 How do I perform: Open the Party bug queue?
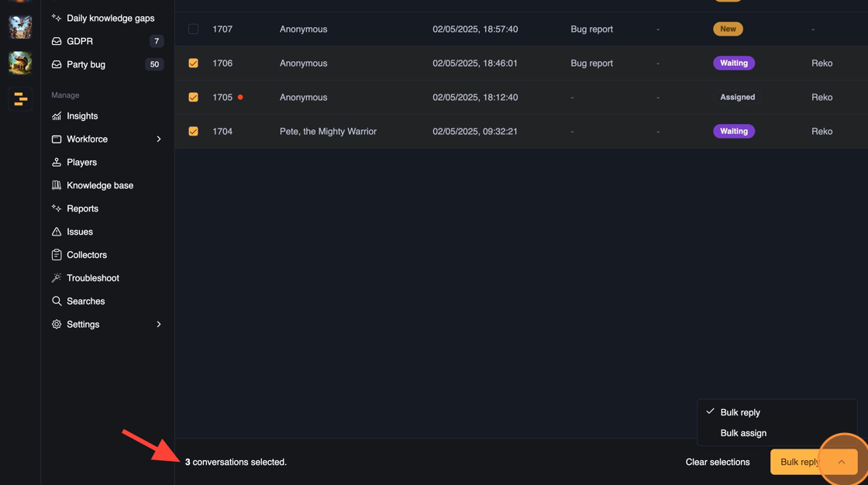click(x=86, y=64)
